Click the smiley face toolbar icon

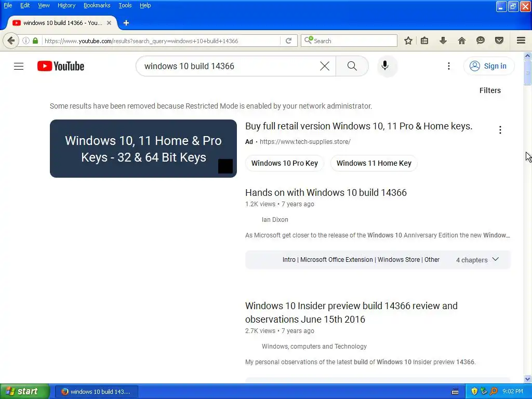481,41
